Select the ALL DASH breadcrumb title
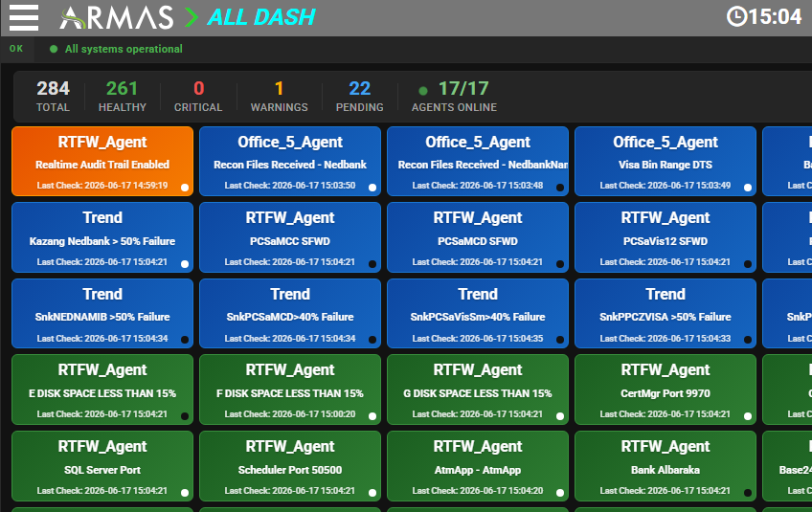Viewport: 812px width, 512px height. tap(261, 17)
